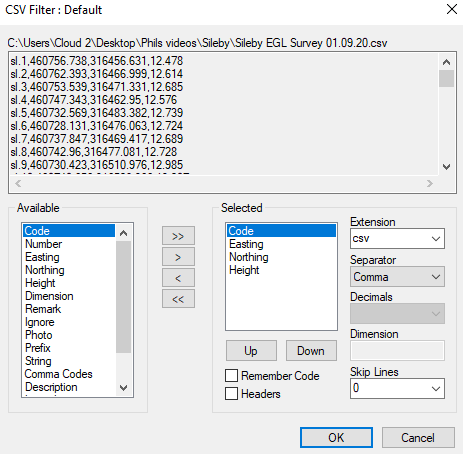Click the move all left (<<) button
Screen dimensions: 463x454
tap(178, 299)
